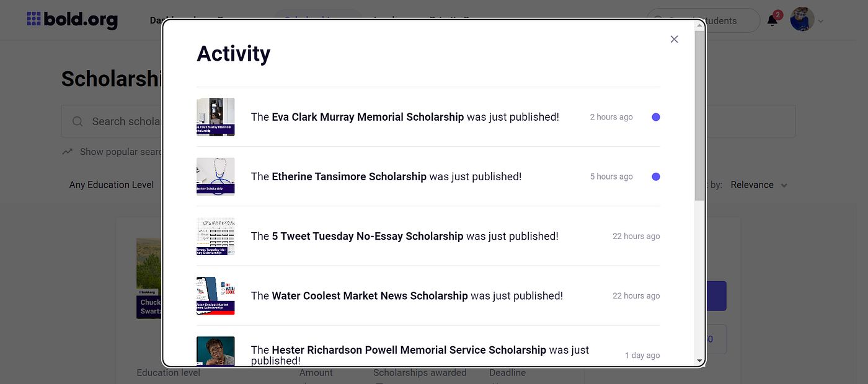Click the Hester Richardson Powell thumbnail image
The width and height of the screenshot is (868, 384).
[x=216, y=351]
